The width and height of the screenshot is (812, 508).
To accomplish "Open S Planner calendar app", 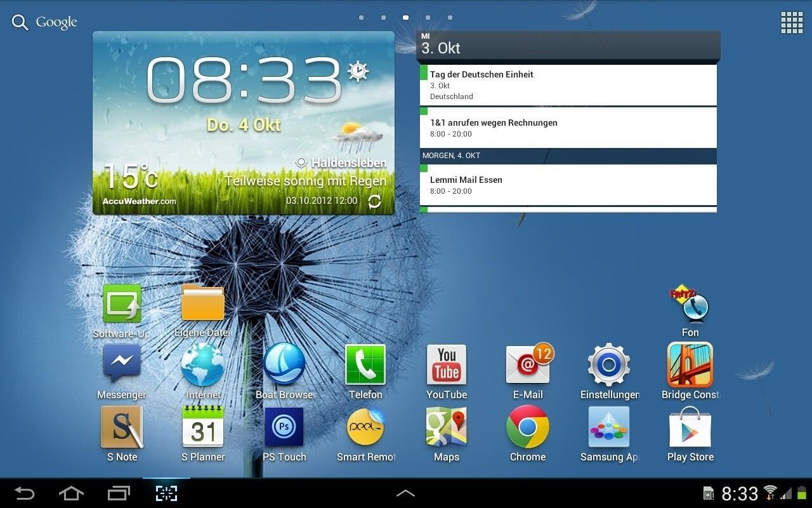I will pos(203,426).
